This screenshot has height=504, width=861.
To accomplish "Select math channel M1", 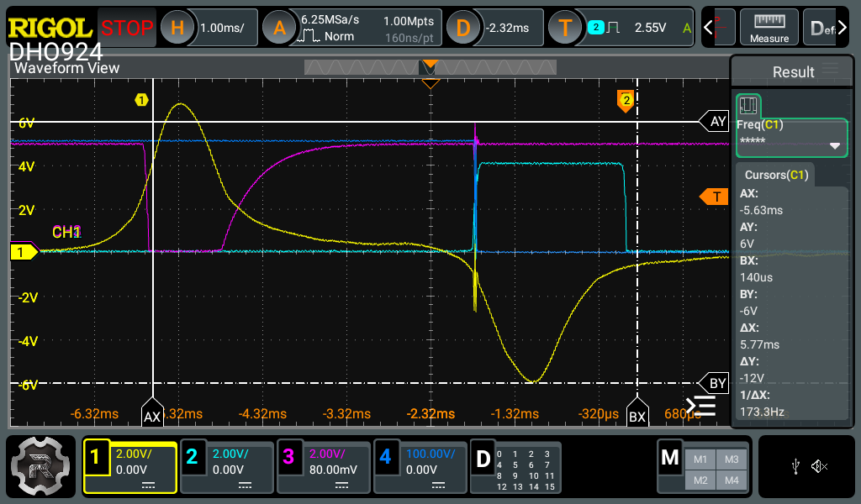I will (x=700, y=459).
